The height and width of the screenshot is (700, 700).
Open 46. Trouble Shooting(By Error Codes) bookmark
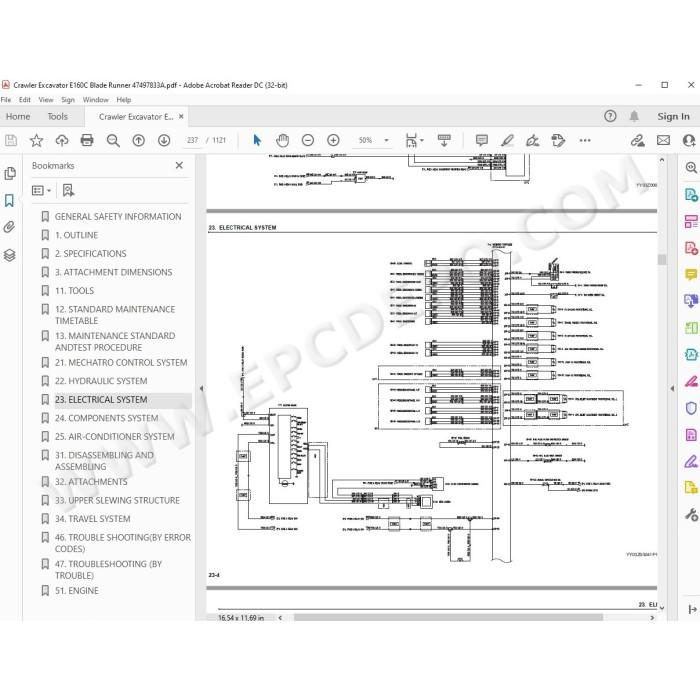(123, 543)
